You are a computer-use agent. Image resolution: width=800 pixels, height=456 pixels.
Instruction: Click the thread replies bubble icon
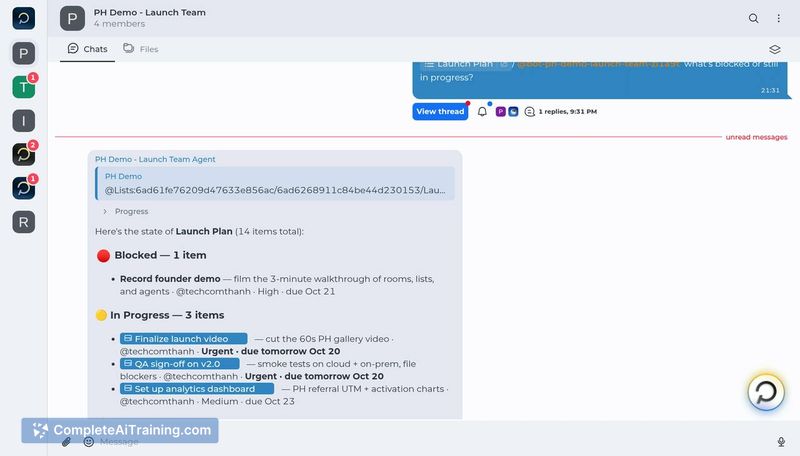point(530,111)
